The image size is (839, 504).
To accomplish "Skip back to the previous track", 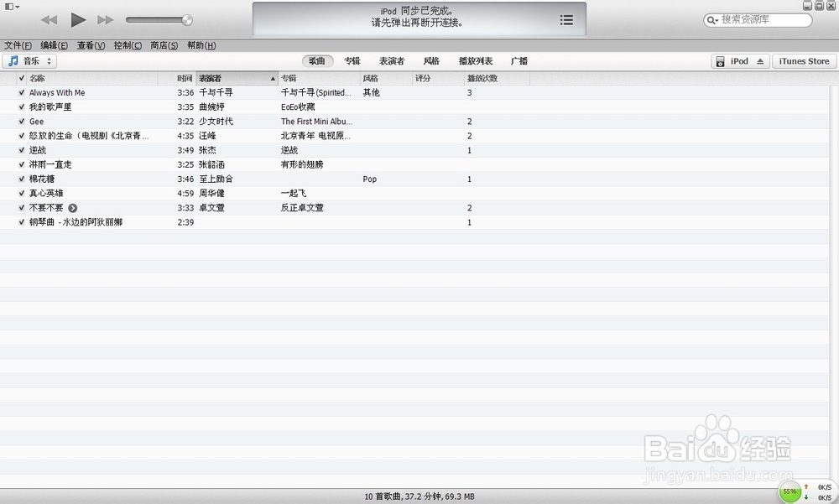I will point(50,20).
